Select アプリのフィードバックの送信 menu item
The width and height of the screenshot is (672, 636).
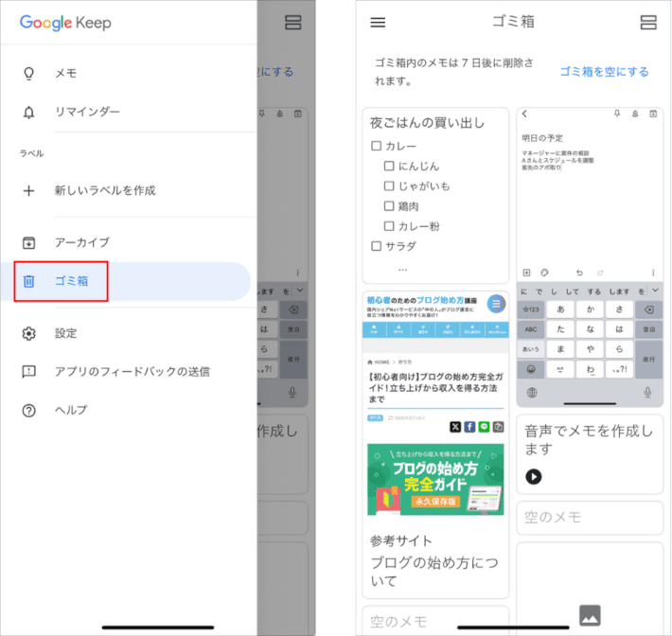coord(132,372)
